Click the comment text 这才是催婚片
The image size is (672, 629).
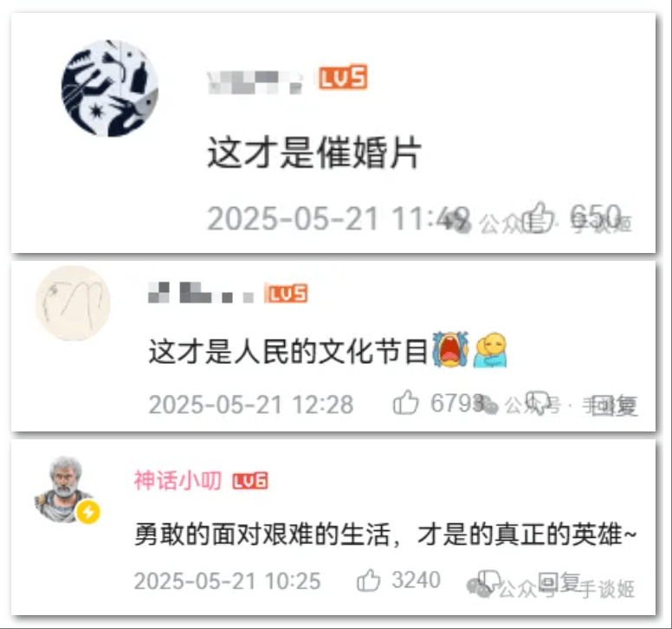(x=314, y=153)
